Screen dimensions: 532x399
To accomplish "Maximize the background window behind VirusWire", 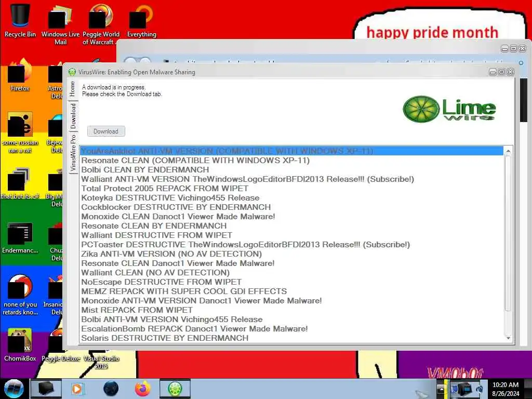I will 514,49.
